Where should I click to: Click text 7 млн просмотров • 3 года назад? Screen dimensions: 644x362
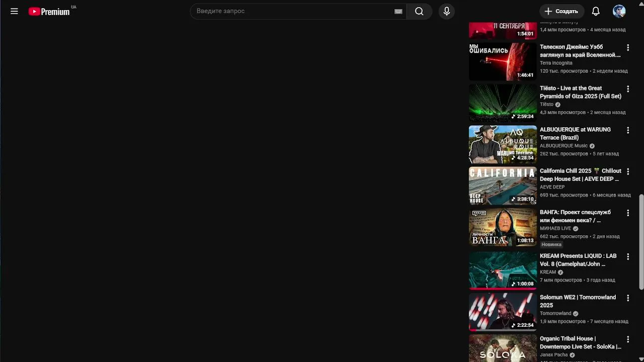coord(578,280)
